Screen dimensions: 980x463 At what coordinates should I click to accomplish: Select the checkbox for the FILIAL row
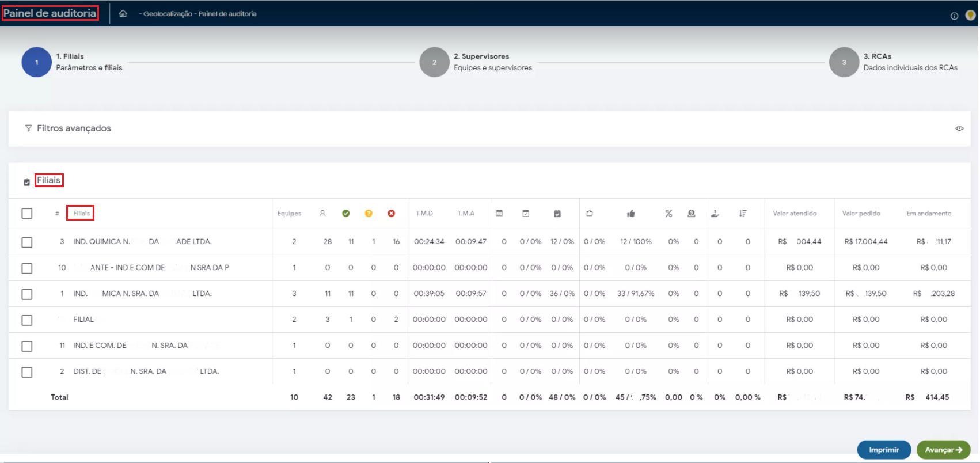click(27, 320)
